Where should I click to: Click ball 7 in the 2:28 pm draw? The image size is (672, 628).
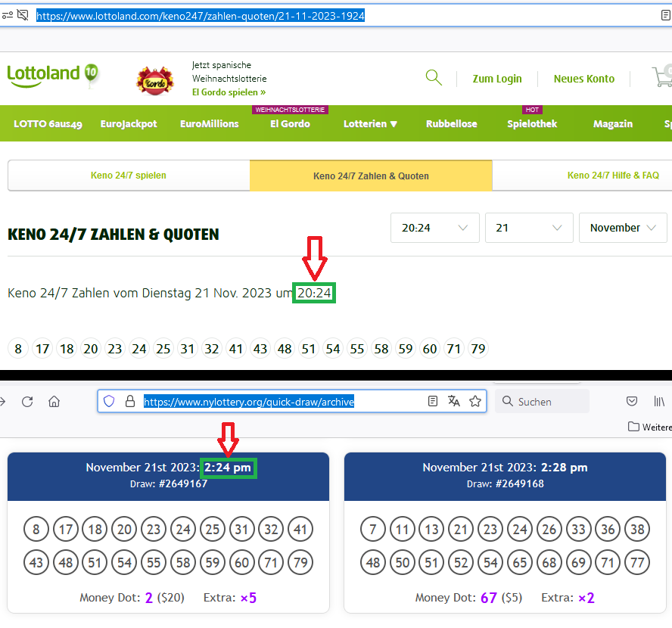coord(373,530)
